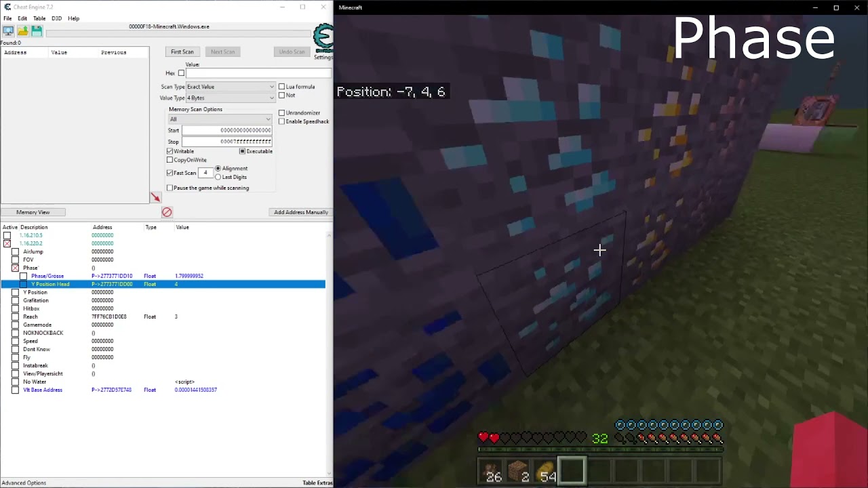This screenshot has height=488, width=868.
Task: Click the Stop address field
Action: click(226, 142)
